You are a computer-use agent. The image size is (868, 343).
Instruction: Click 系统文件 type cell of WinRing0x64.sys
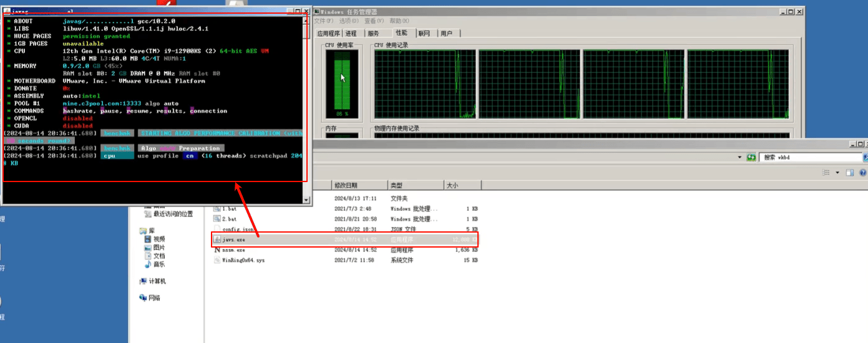pyautogui.click(x=402, y=261)
